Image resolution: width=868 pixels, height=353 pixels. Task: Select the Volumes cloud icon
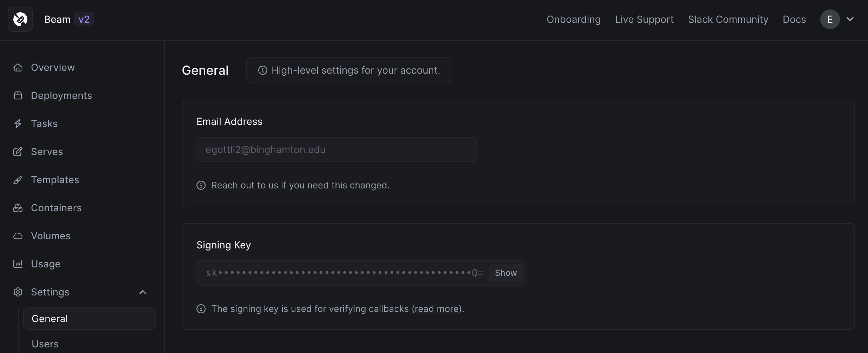pos(18,236)
